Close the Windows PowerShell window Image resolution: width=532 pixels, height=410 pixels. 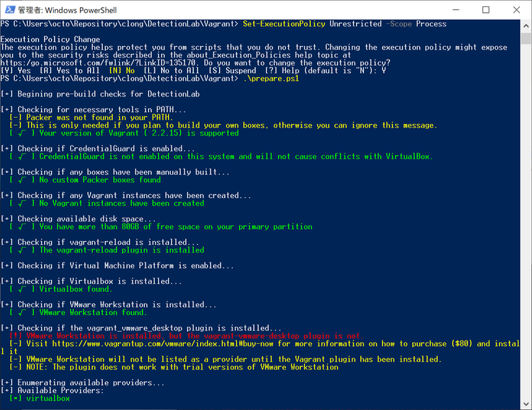coord(516,10)
